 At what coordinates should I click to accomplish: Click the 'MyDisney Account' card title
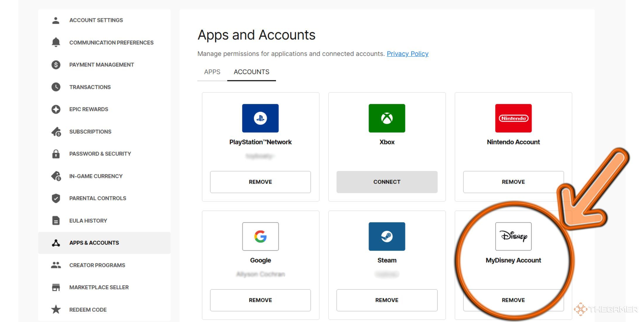513,260
